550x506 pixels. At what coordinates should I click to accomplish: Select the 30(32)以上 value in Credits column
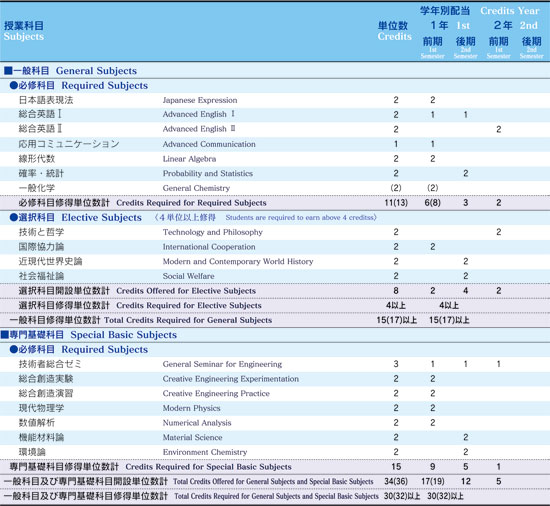point(402,496)
